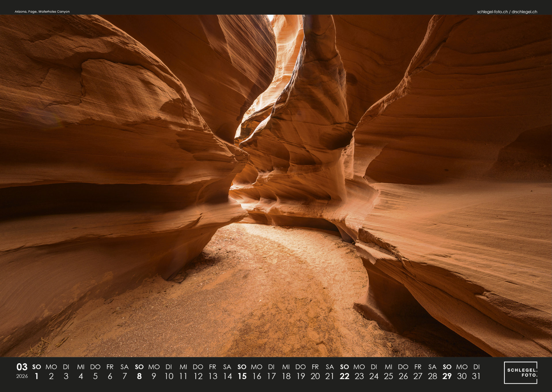This screenshot has height=392, width=552.
Task: Click the Arizona, Page, Waterholes Canyon caption
Action: (x=42, y=12)
